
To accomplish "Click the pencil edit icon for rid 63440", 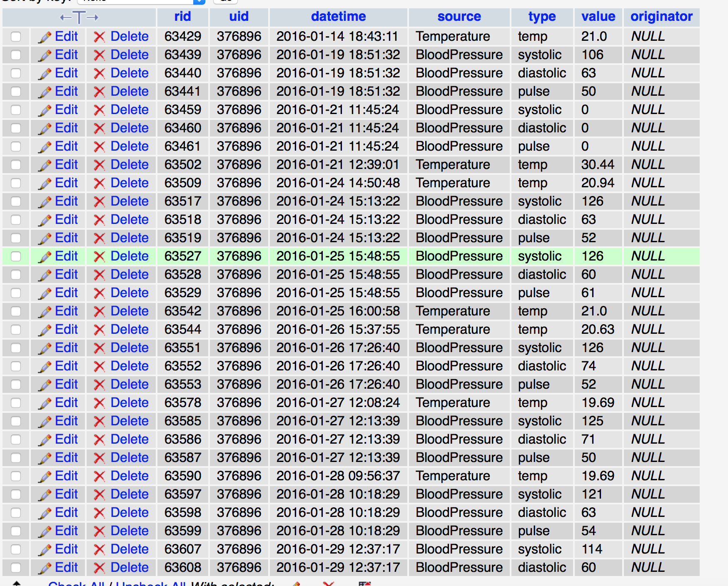I will (x=45, y=74).
